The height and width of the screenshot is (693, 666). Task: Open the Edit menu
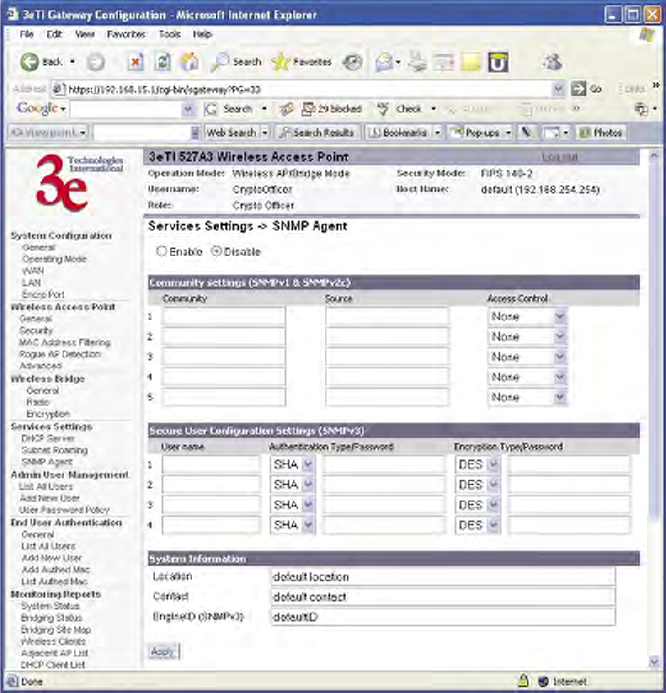pyautogui.click(x=54, y=34)
